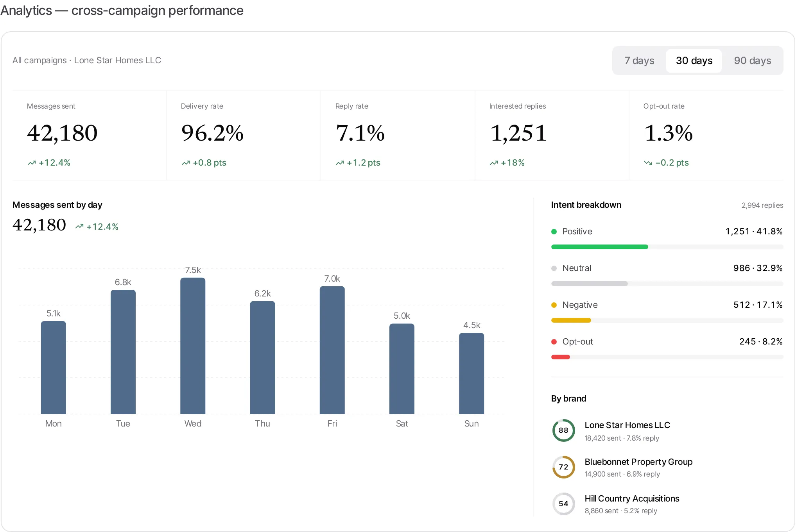Select the Wednesday bar labeled 7.5k
796x532 pixels.
click(193, 346)
